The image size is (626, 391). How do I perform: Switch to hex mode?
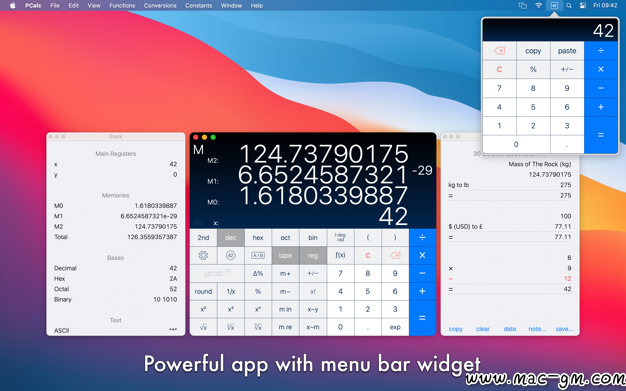click(x=258, y=238)
